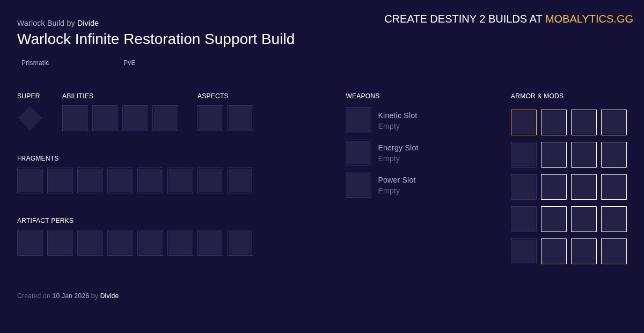Select the highlighted Armor & Mods slot
Screen dimensions: 644x333
click(x=524, y=122)
